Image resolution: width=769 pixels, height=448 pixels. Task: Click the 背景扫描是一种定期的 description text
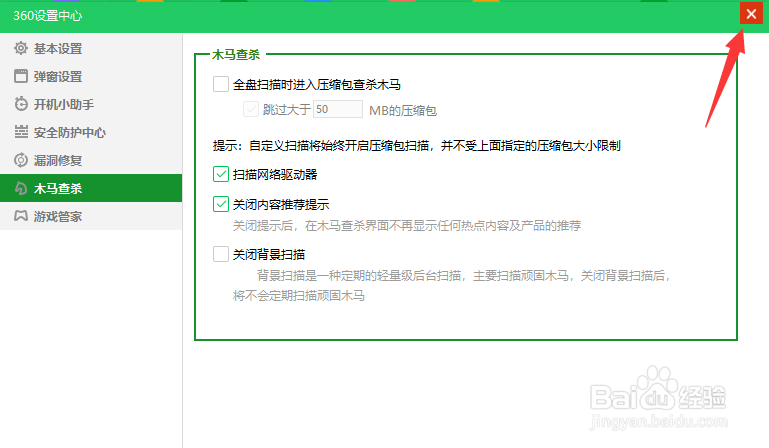pos(451,286)
